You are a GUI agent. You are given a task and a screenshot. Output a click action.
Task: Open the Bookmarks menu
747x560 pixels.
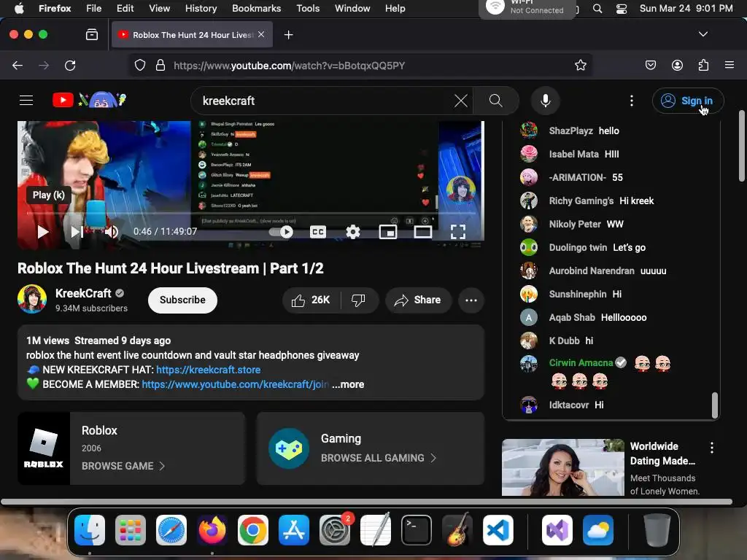tap(256, 8)
